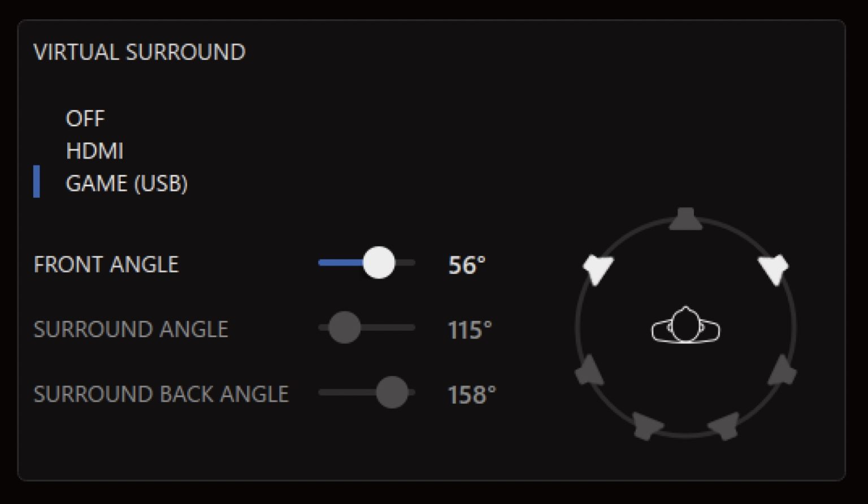This screenshot has width=868, height=504.
Task: Click the VIRTUAL SURROUND heading
Action: coord(140,52)
